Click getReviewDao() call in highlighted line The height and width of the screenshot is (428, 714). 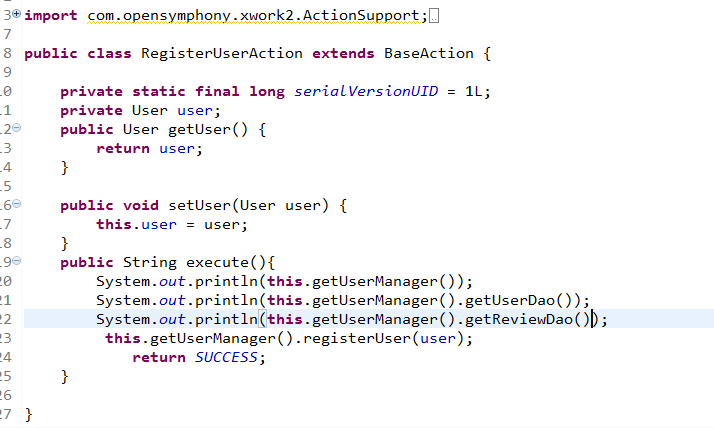point(527,320)
